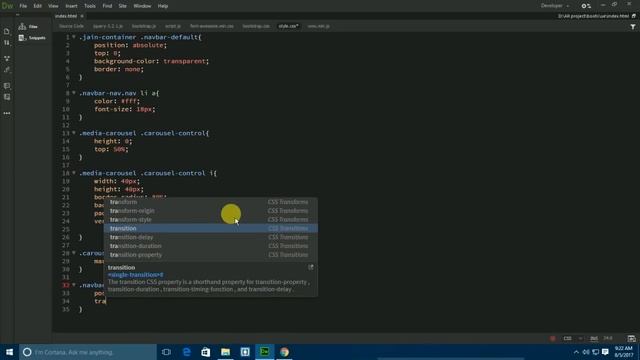Open Task View on the taskbar
Image resolution: width=640 pixels, height=360 pixels.
[166, 352]
